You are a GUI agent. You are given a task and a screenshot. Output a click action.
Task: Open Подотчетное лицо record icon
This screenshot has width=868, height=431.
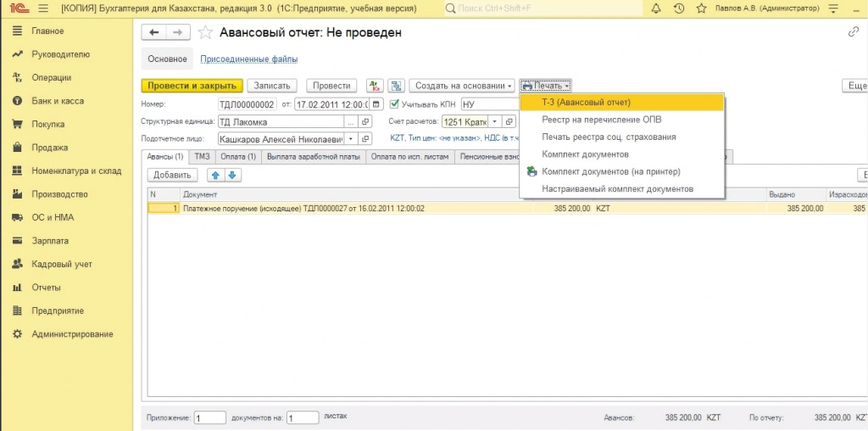click(365, 139)
